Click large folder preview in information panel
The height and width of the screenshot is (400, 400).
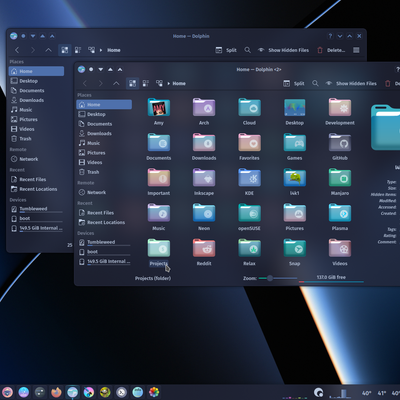(386, 127)
